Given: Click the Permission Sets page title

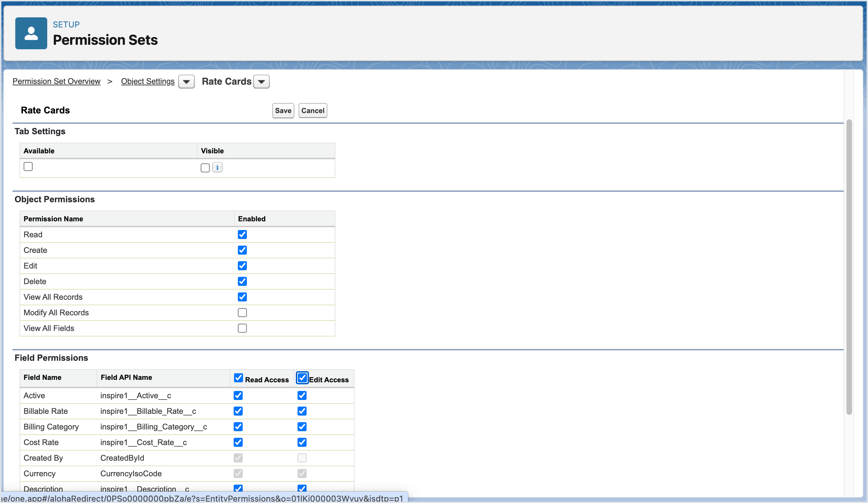Looking at the screenshot, I should pos(106,40).
